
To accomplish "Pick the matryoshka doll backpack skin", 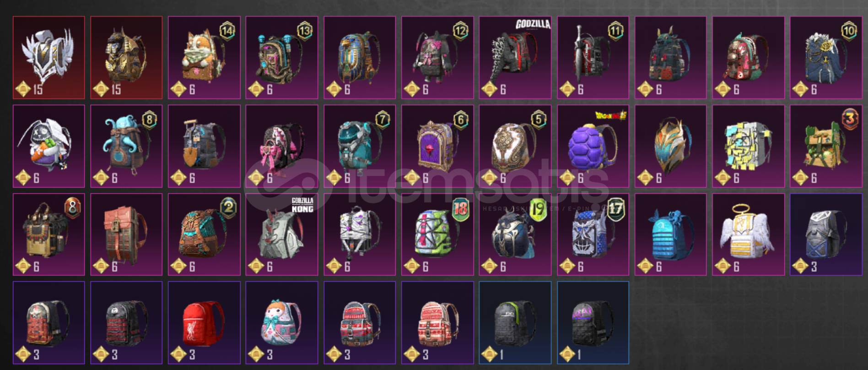I will pos(282,323).
